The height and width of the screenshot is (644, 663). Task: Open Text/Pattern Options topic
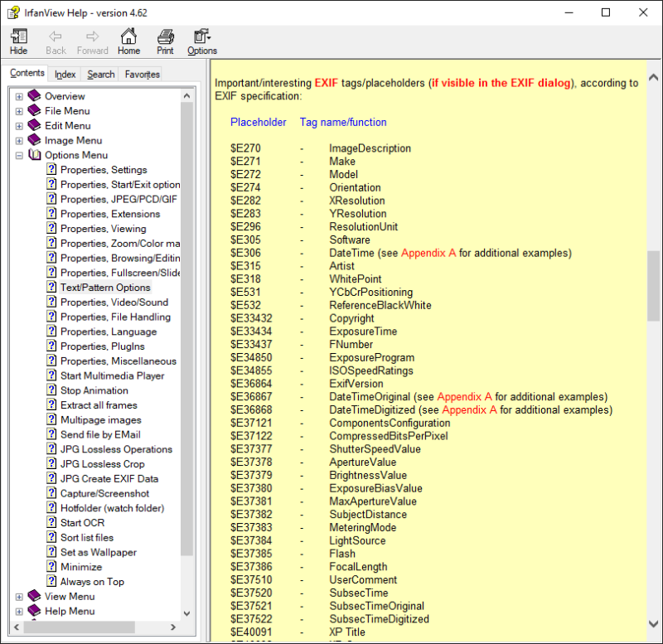click(x=105, y=287)
